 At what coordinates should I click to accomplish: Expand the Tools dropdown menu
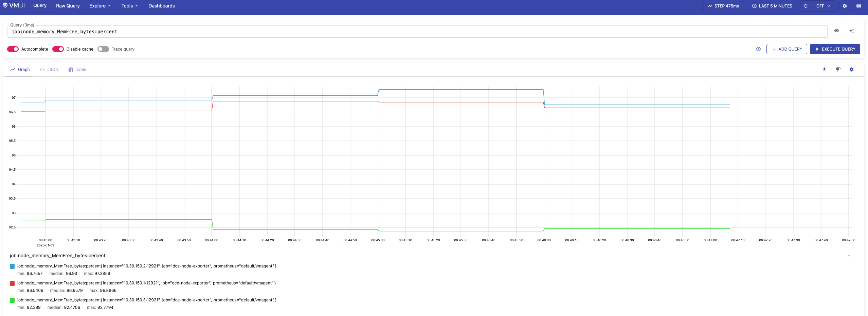pyautogui.click(x=129, y=6)
